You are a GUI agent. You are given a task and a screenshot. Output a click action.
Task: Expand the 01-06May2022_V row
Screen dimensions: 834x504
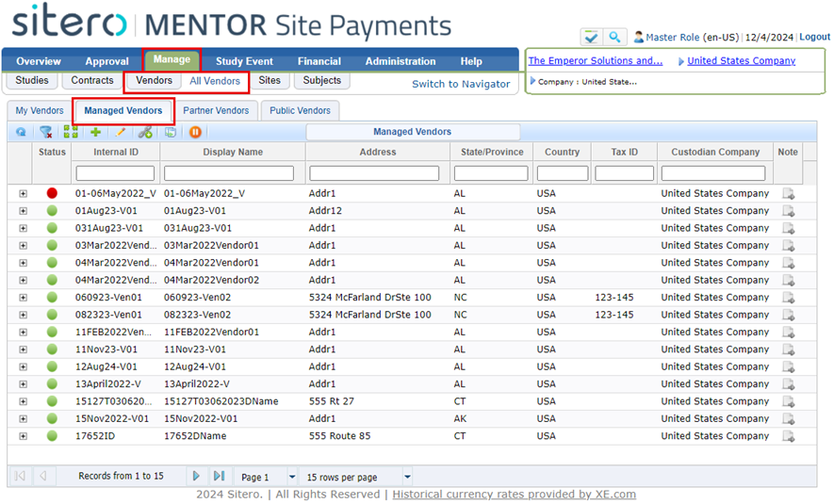tap(23, 193)
